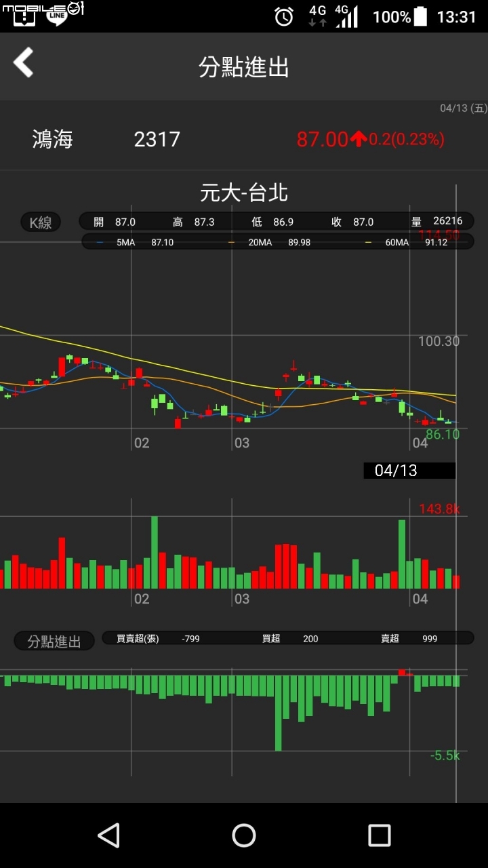This screenshot has width=488, height=868.
Task: Tap the Android home circle button
Action: coord(244,835)
